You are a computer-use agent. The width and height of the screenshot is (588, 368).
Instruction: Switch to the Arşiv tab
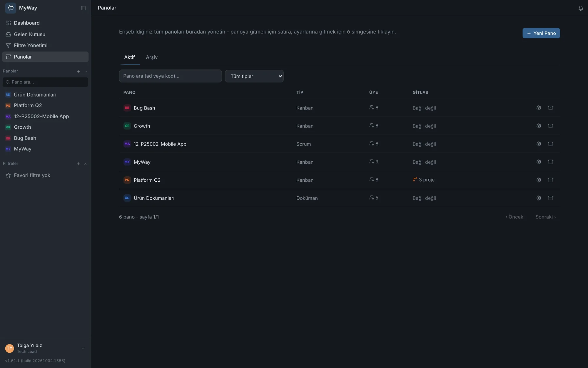[152, 57]
